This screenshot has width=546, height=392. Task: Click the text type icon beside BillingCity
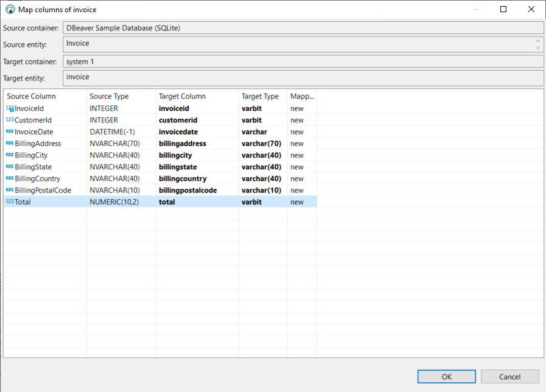click(9, 155)
